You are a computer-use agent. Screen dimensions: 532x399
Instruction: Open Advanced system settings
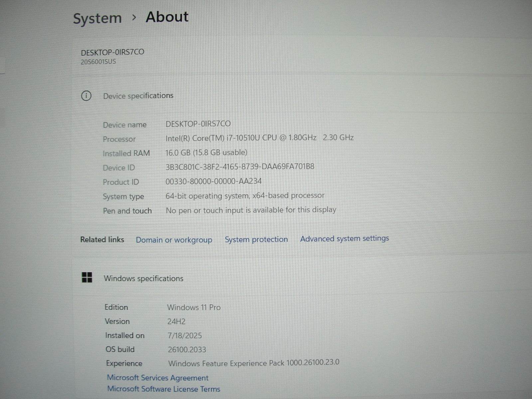coord(345,238)
